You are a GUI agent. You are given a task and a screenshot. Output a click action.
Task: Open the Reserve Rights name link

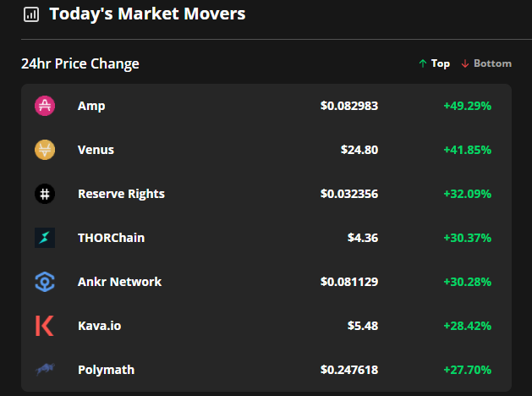(121, 194)
